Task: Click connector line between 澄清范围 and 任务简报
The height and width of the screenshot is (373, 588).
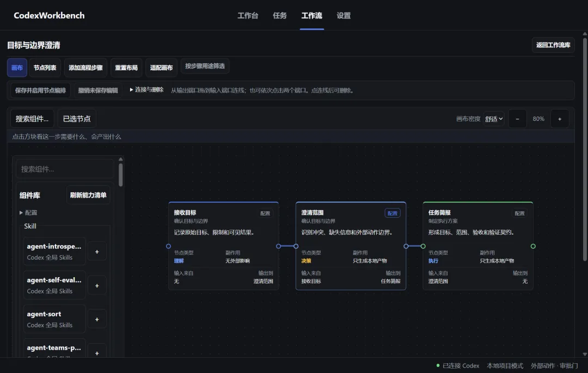Action: [x=414, y=246]
